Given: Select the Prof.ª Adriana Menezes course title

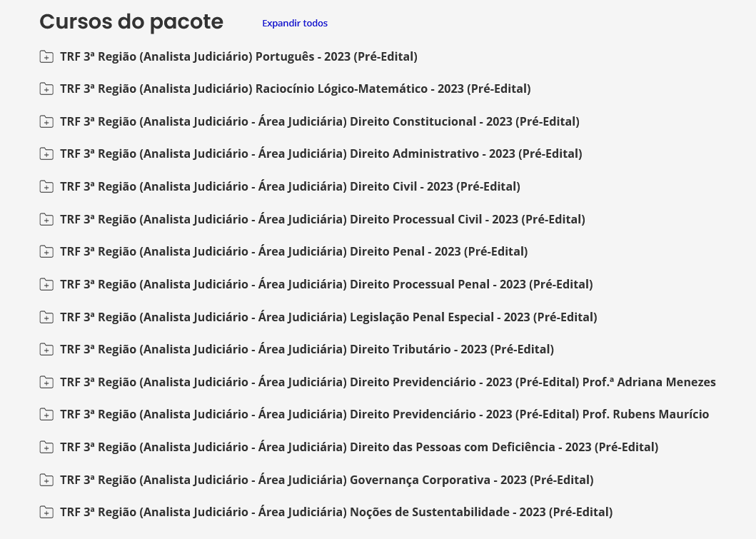Looking at the screenshot, I should pyautogui.click(x=388, y=383).
